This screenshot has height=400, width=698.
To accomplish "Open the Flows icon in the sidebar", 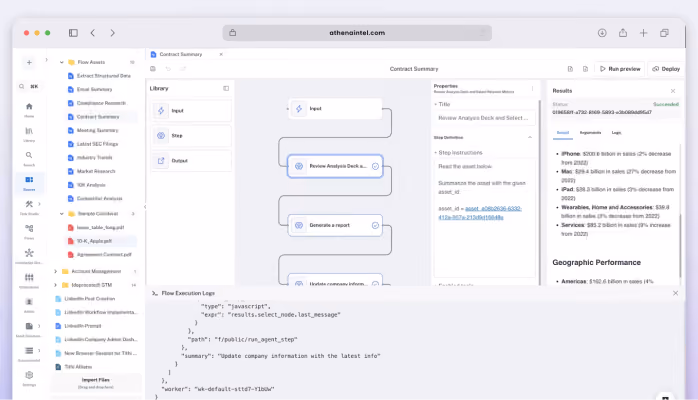I will click(29, 228).
